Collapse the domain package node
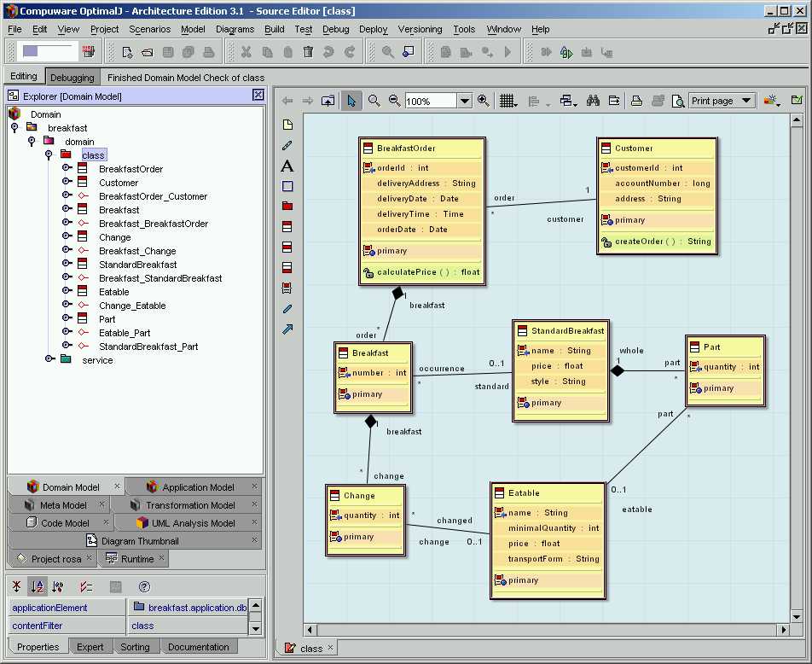Viewport: 812px width, 664px height. tap(32, 141)
